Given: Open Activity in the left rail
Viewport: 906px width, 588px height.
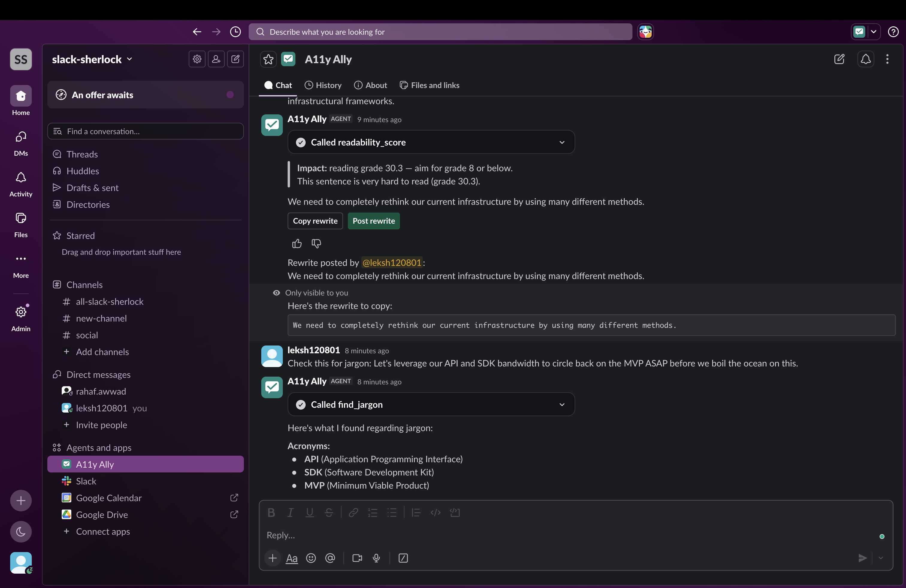Looking at the screenshot, I should coord(21,184).
